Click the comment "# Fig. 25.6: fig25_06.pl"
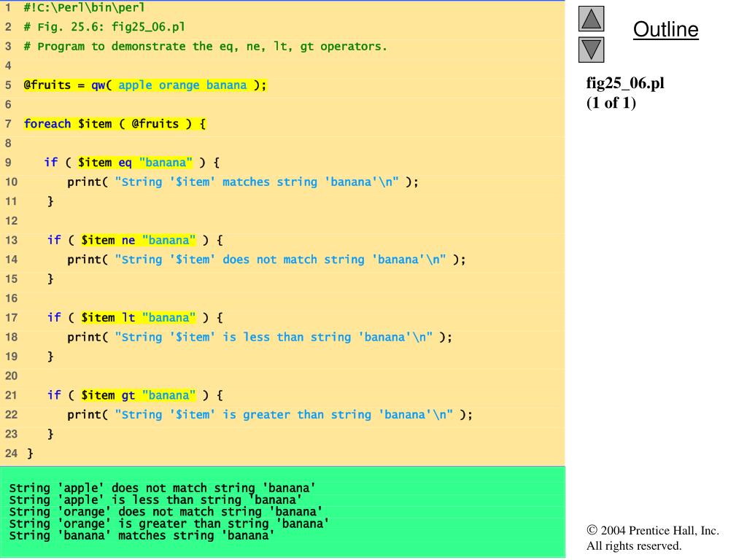The width and height of the screenshot is (747, 560). tap(104, 27)
